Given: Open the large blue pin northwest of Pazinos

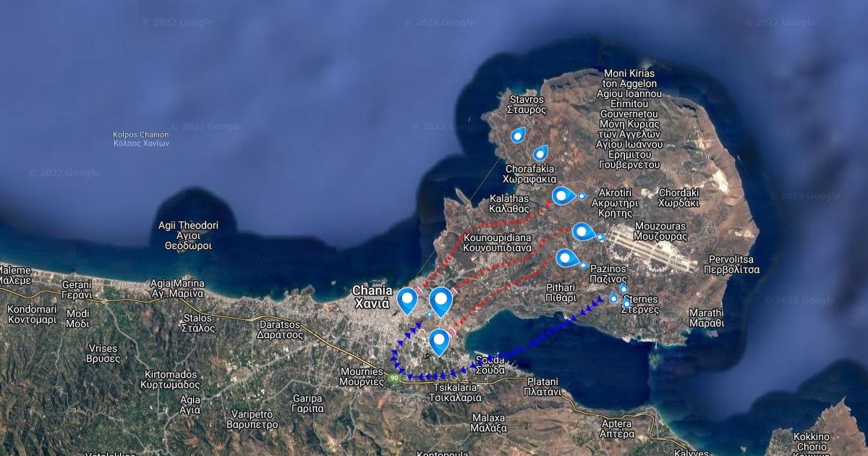Looking at the screenshot, I should click(567, 258).
